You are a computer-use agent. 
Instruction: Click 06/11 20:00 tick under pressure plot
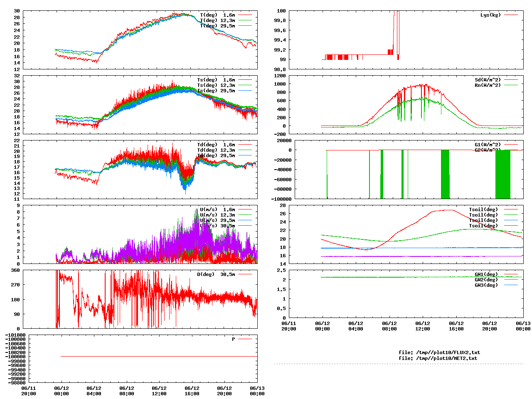tap(29, 391)
